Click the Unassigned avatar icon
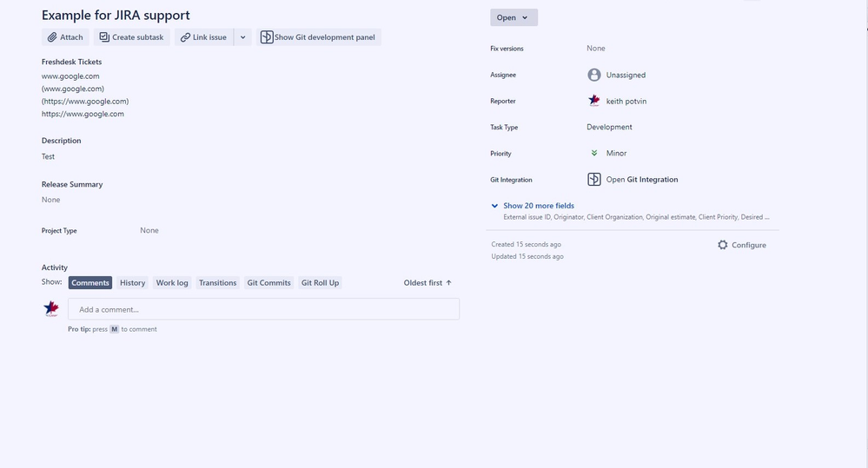This screenshot has width=868, height=468. tap(594, 75)
